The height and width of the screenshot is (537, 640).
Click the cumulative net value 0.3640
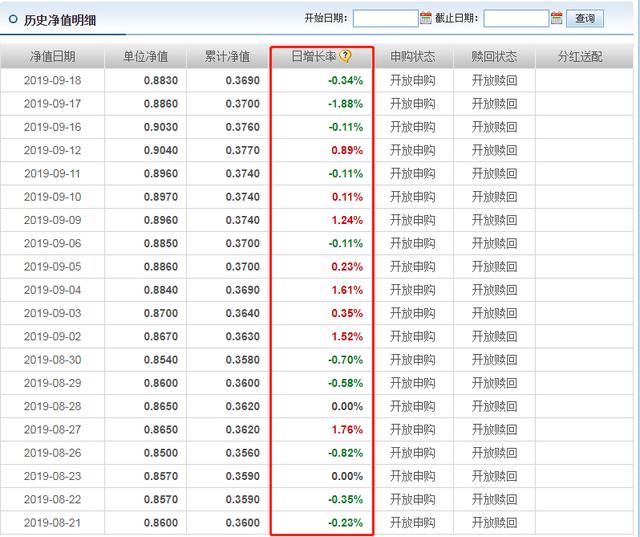pos(242,313)
